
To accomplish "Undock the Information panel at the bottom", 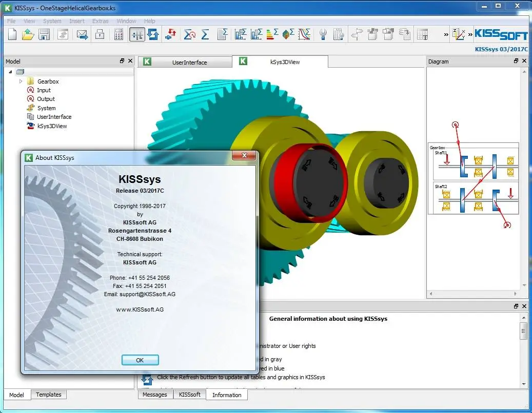I will (516, 306).
